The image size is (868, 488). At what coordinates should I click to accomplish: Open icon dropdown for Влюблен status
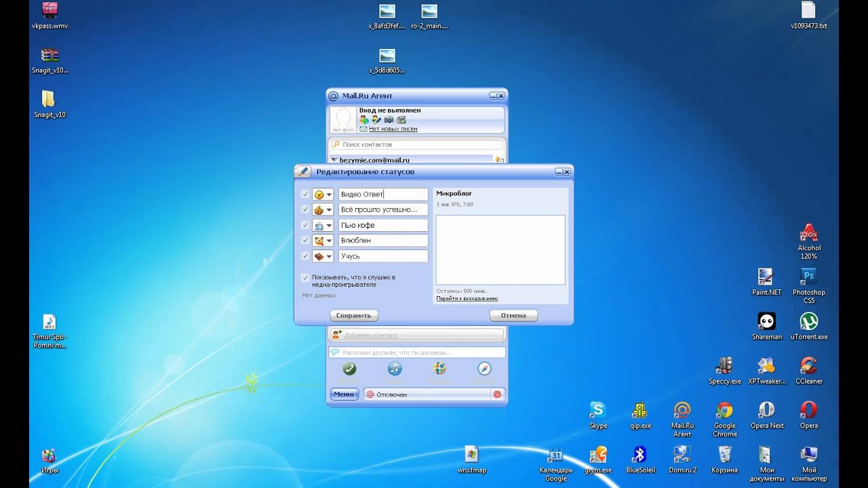323,241
